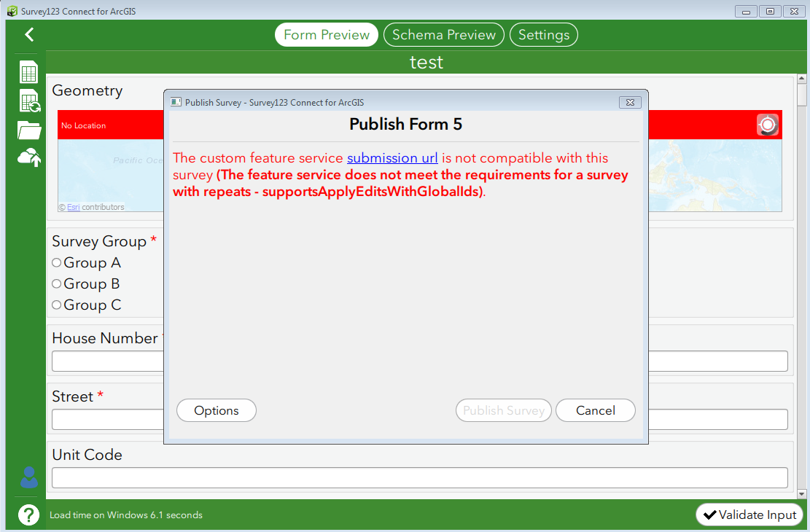Click the form's vertical scrollbar down arrow
The height and width of the screenshot is (532, 810).
[x=802, y=494]
